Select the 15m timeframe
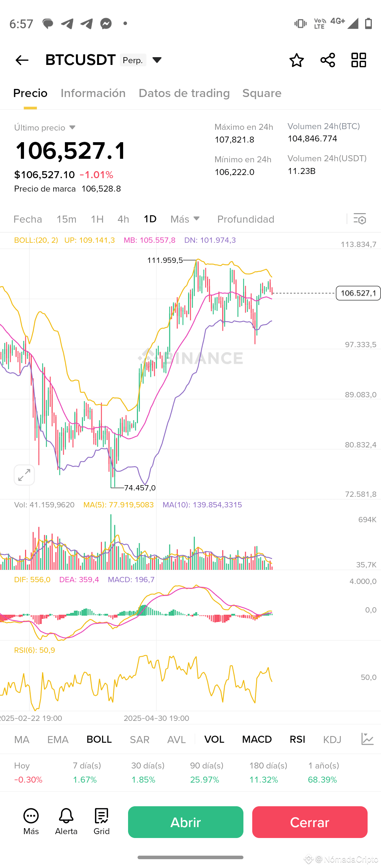Image resolution: width=381 pixels, height=868 pixels. coord(66,219)
